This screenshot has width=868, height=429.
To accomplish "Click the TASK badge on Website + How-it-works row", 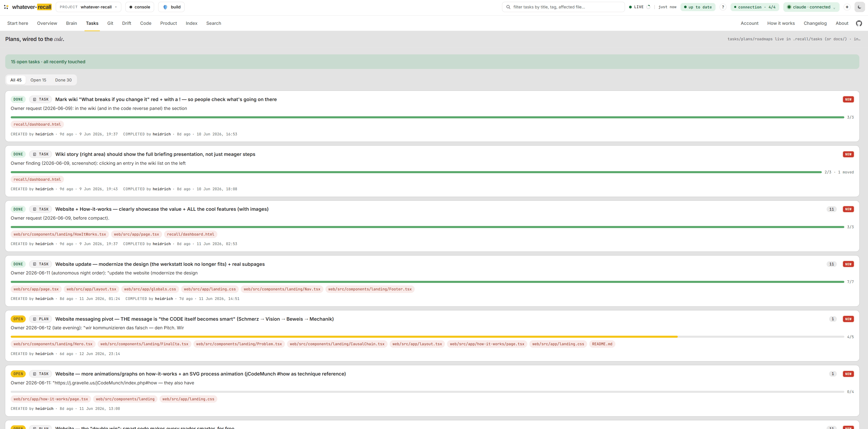I will [x=41, y=209].
